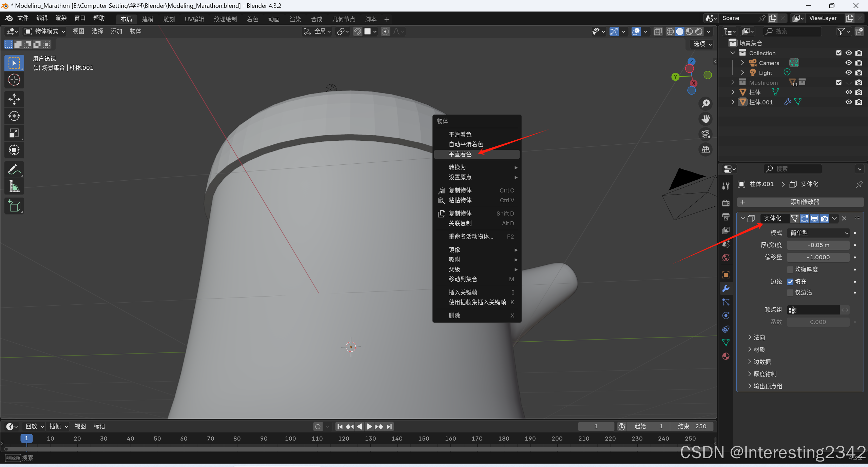
Task: Select the Annotate pencil tool
Action: (x=14, y=169)
